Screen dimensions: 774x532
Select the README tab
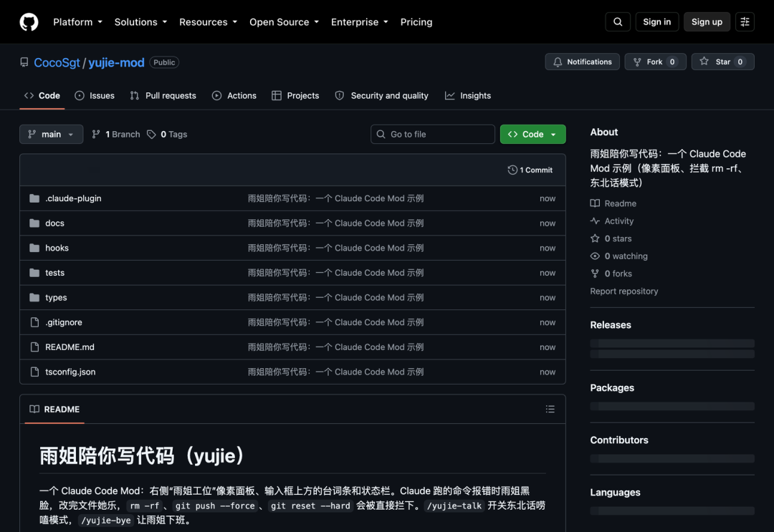pos(54,410)
